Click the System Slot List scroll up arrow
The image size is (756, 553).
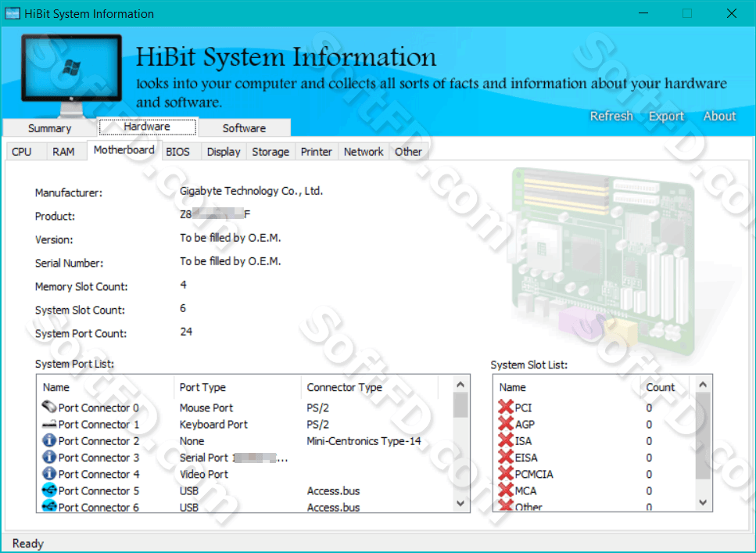703,385
